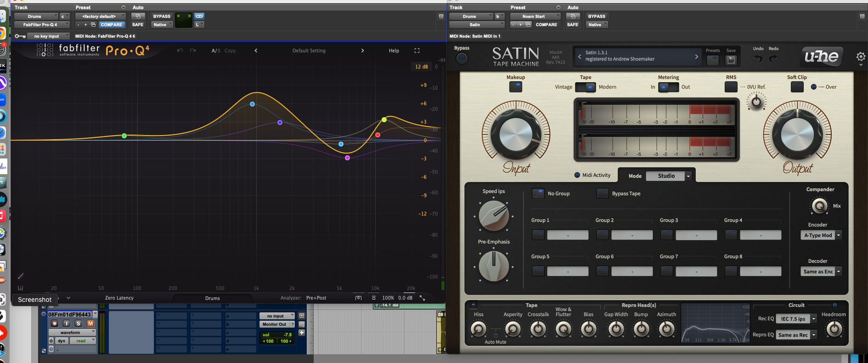The image size is (868, 363).
Task: Toggle Pro-Q plugin window target button
Action: [x=441, y=16]
